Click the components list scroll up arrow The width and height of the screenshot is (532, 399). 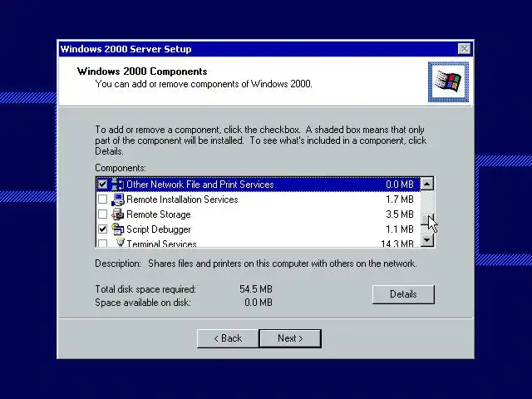[x=426, y=184]
